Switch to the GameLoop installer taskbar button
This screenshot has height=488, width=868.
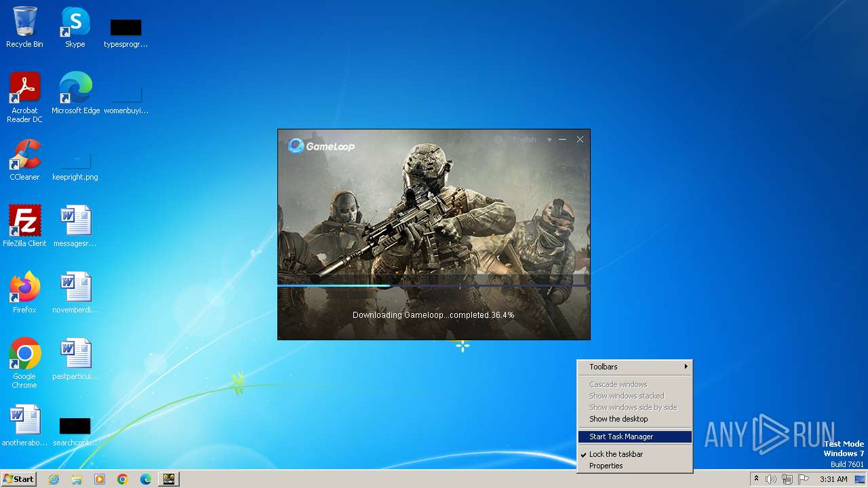(168, 479)
